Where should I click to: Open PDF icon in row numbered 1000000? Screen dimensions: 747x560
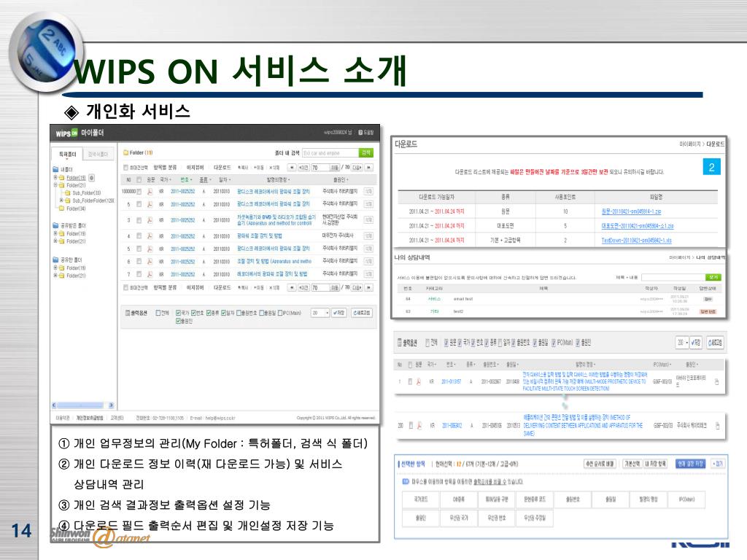pos(150,191)
